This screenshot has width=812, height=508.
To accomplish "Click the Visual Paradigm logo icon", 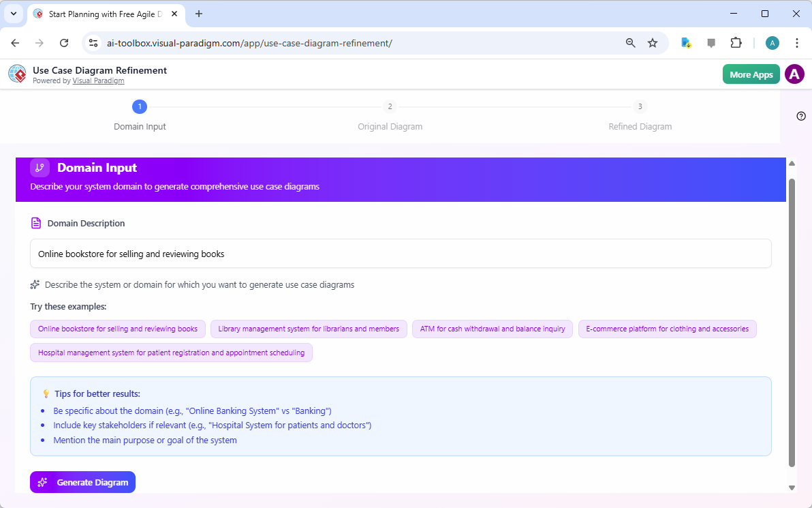I will pos(17,74).
